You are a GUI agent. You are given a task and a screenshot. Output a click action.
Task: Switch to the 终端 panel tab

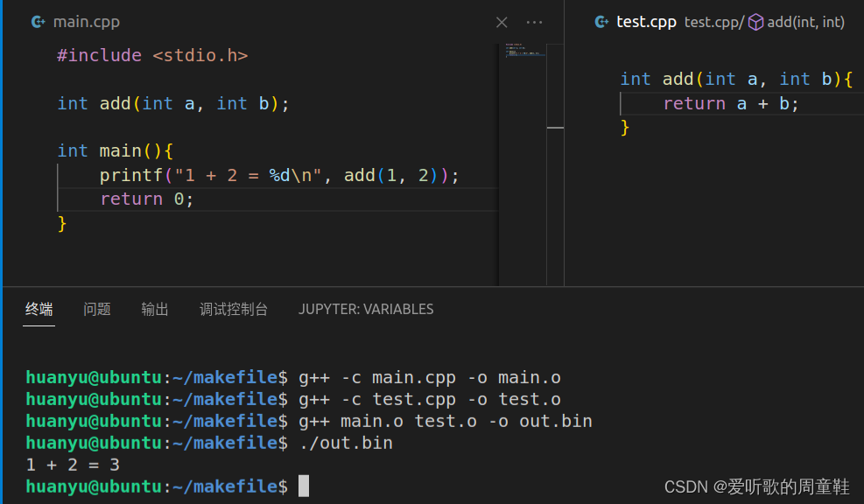(x=39, y=310)
